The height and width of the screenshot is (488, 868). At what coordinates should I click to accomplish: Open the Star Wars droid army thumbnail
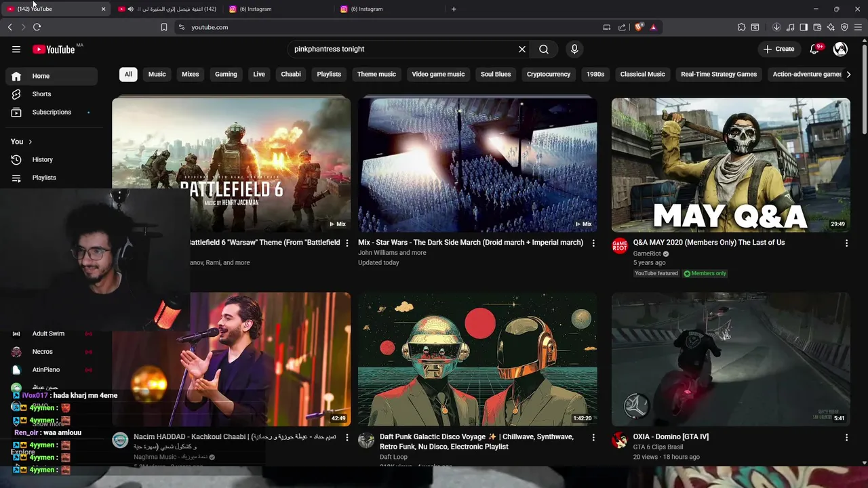coord(477,165)
